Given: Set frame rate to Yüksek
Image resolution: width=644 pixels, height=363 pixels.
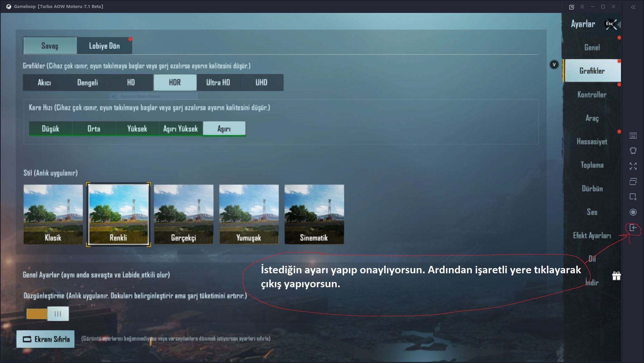Looking at the screenshot, I should pyautogui.click(x=137, y=129).
